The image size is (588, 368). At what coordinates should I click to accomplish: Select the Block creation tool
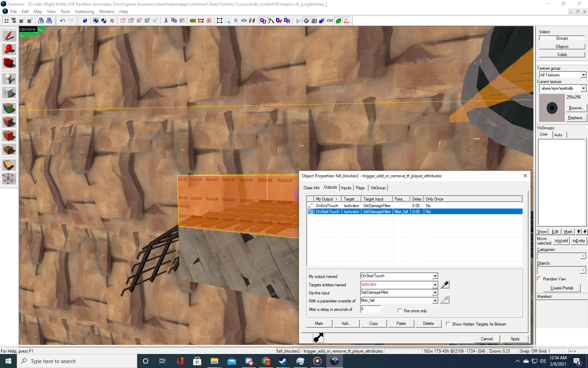(x=9, y=93)
